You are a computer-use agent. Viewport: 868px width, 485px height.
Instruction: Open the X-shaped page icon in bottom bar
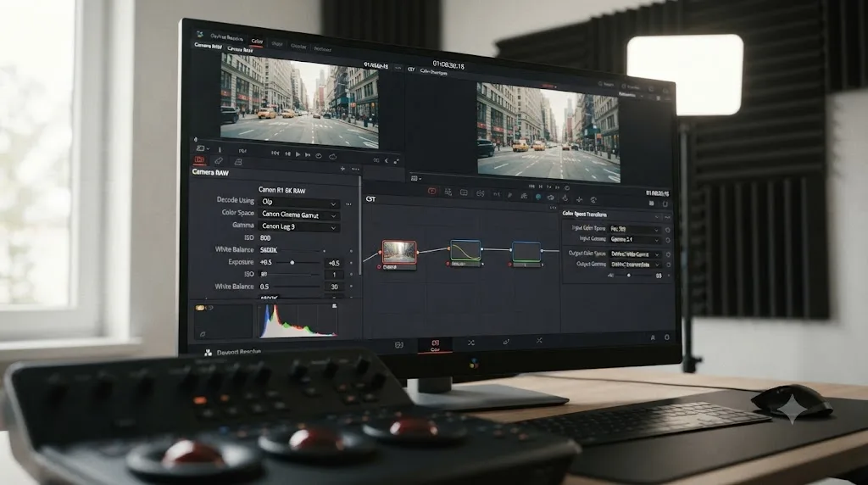pos(539,341)
